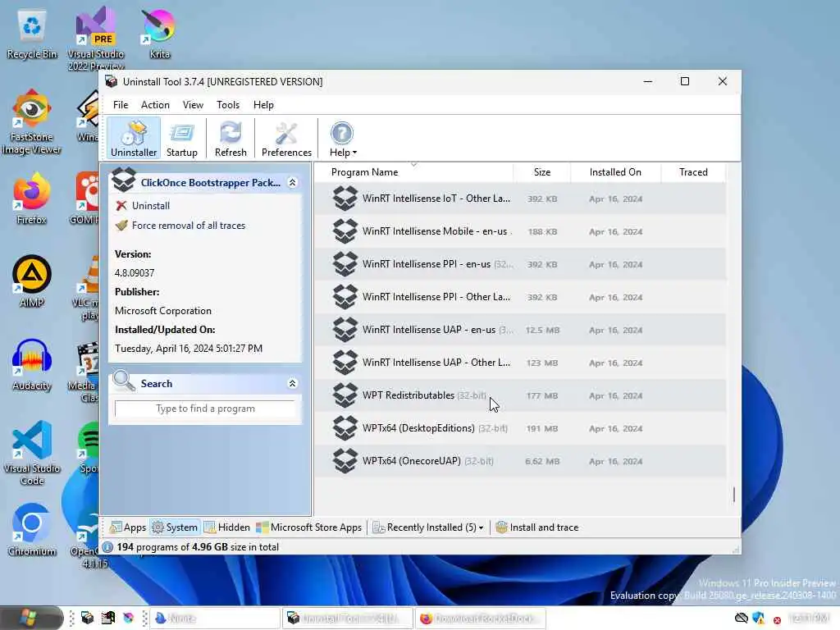Click the Apr 16, 2024 date for WPT Redistributables

(615, 396)
